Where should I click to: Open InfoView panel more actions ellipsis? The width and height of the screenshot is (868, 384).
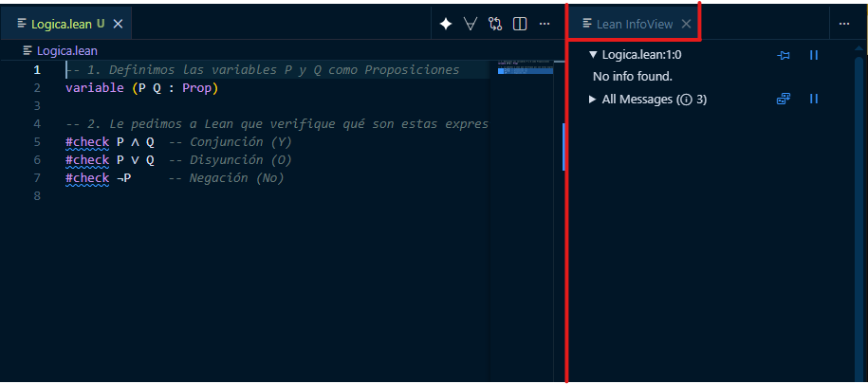pos(843,24)
